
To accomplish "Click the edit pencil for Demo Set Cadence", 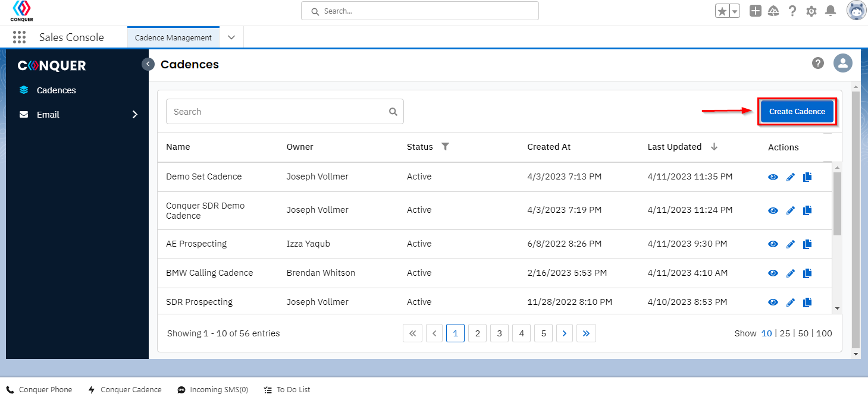I will tap(790, 177).
